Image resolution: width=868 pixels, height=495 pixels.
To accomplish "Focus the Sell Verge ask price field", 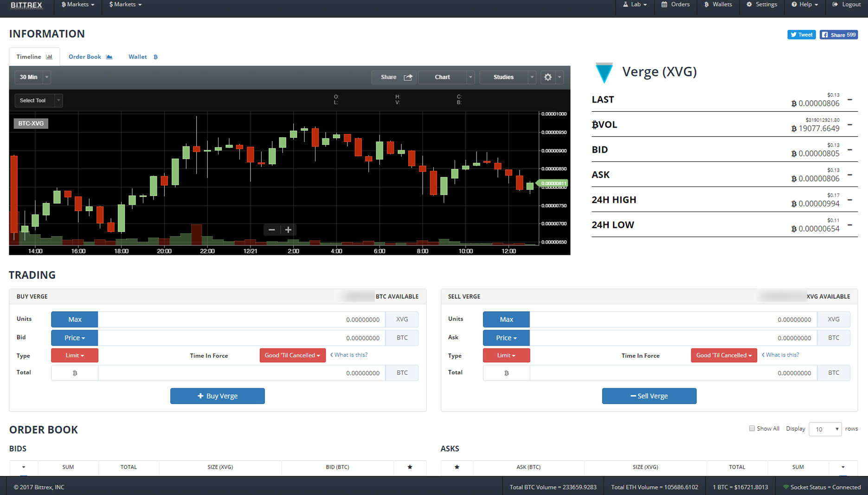I will [673, 338].
